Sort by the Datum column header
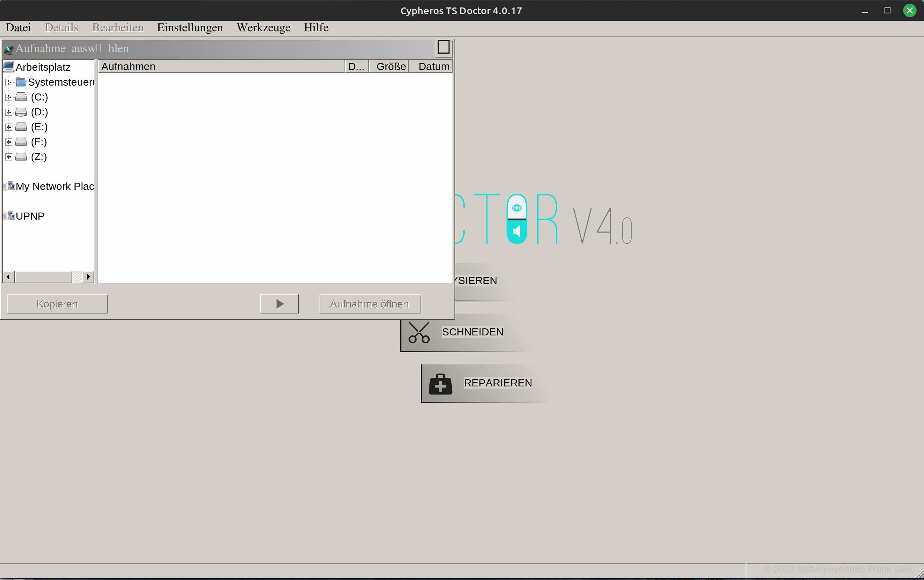Screen dimensions: 924x580 point(431,66)
